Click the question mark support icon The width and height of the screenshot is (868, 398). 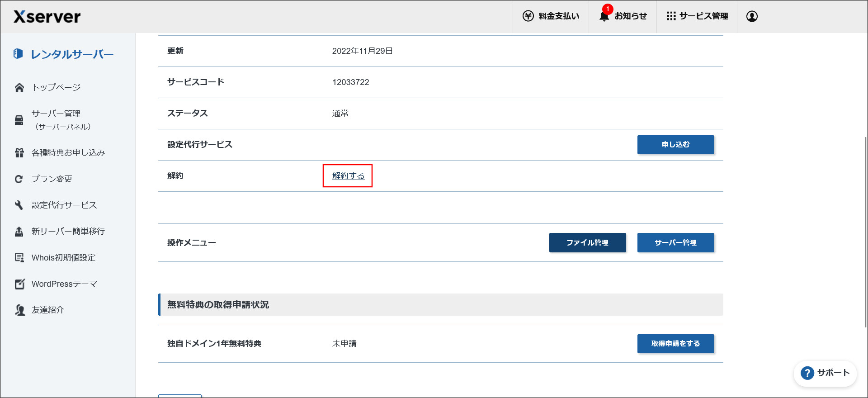[x=807, y=373]
